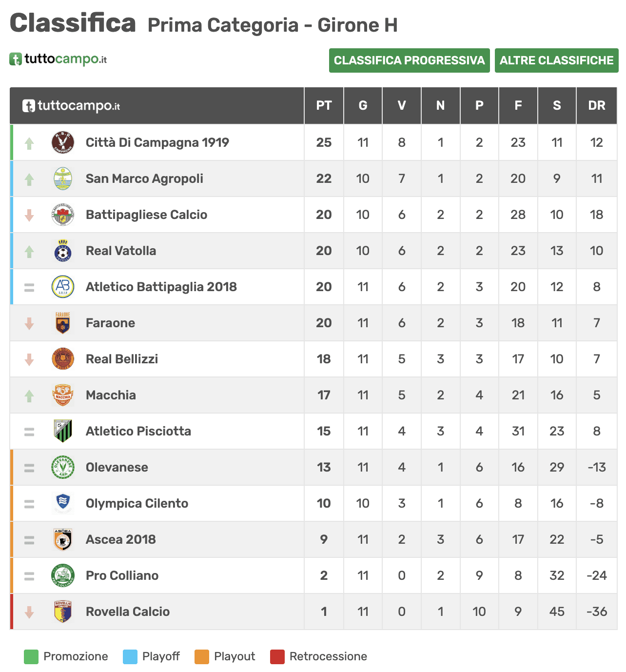Click the PT column header

pyautogui.click(x=324, y=105)
